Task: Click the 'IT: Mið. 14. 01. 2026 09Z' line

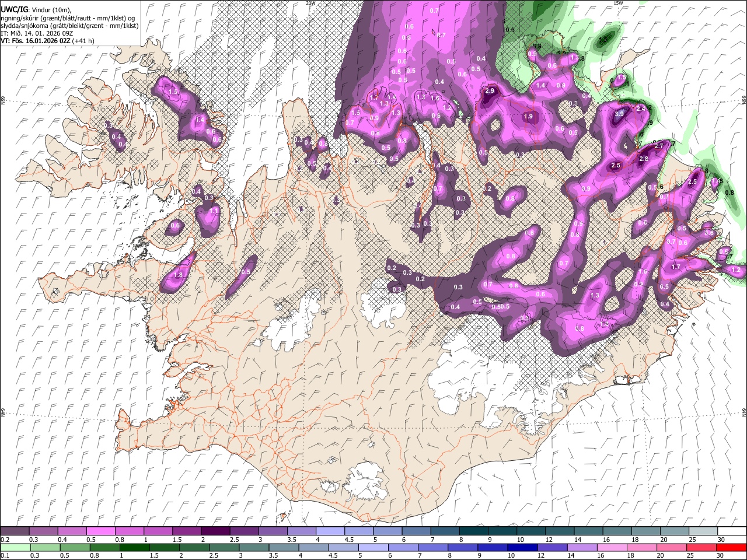Action: click(36, 33)
